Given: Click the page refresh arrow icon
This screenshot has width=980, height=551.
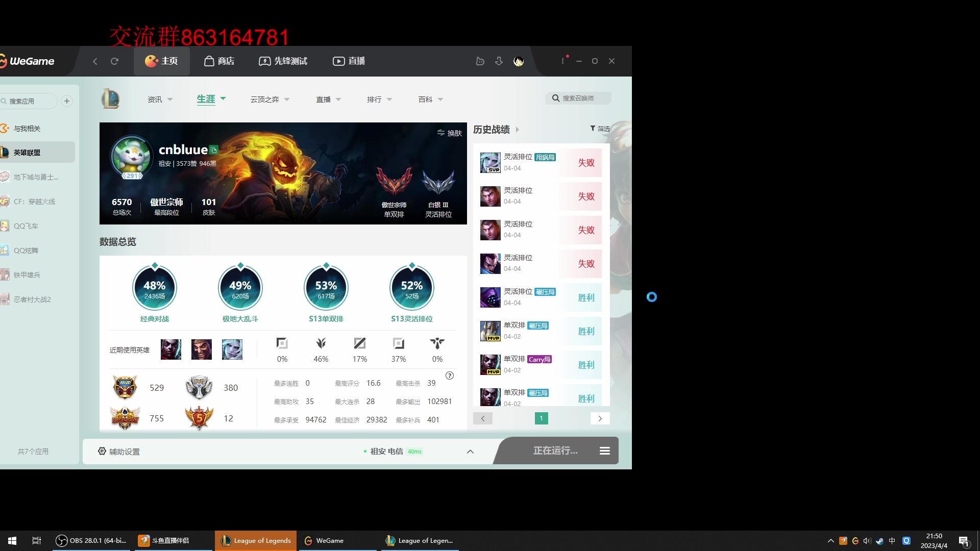Looking at the screenshot, I should (x=115, y=61).
